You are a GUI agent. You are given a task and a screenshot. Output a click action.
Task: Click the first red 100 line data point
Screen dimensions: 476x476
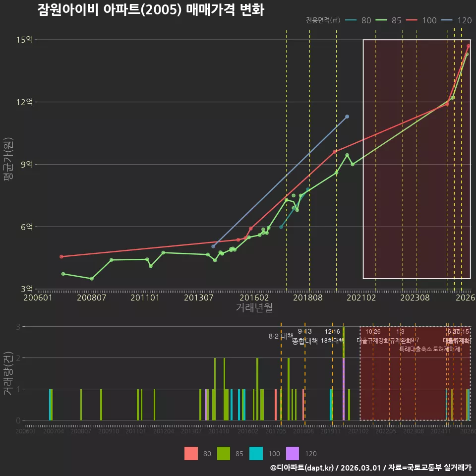(x=61, y=256)
